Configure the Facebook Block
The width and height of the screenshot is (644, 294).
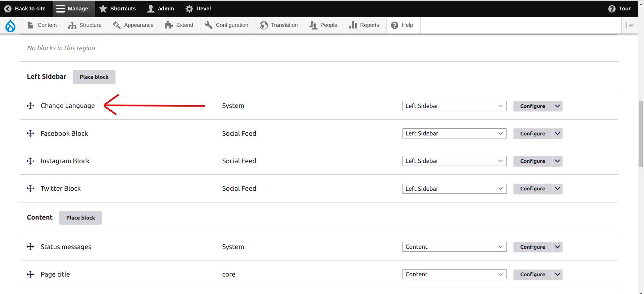(x=533, y=133)
